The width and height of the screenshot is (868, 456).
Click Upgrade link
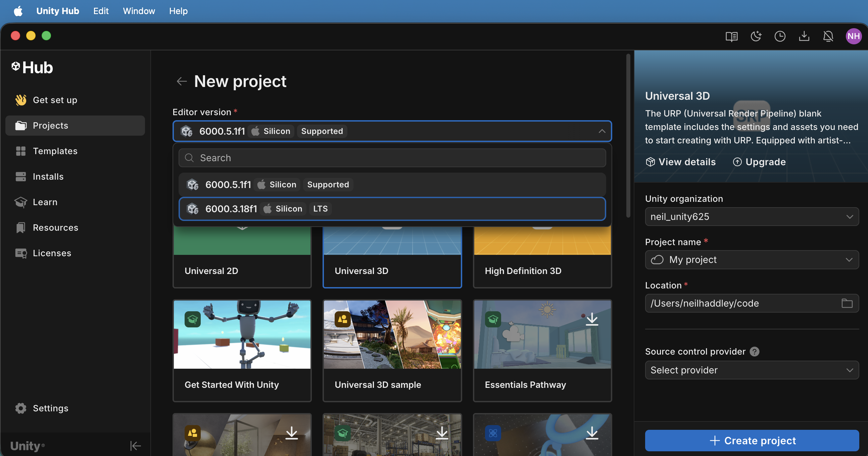pyautogui.click(x=759, y=162)
